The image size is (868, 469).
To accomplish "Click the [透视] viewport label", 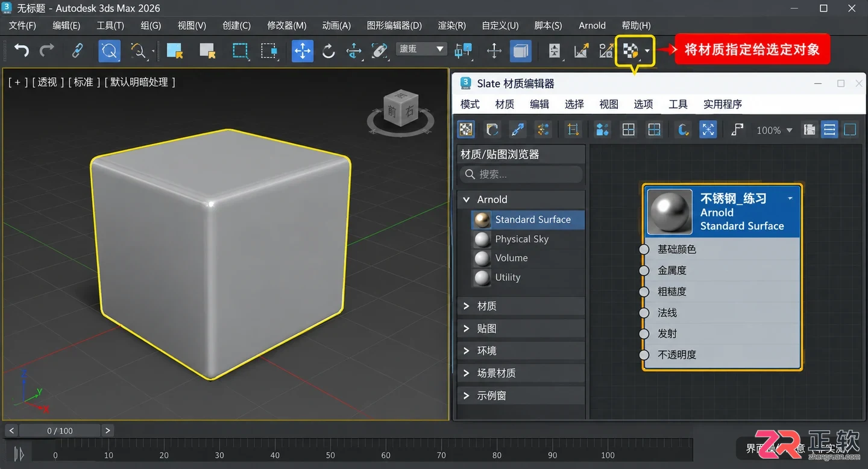I will click(48, 82).
